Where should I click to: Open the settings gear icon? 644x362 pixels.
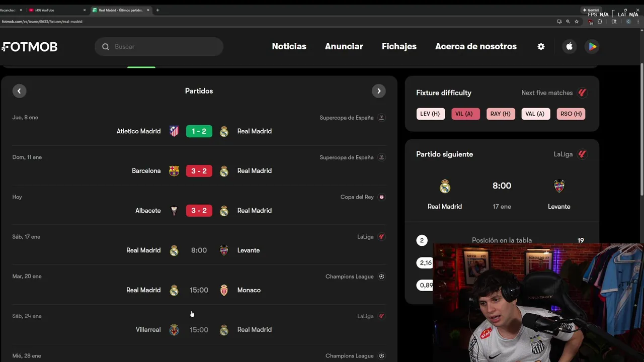[x=541, y=46]
